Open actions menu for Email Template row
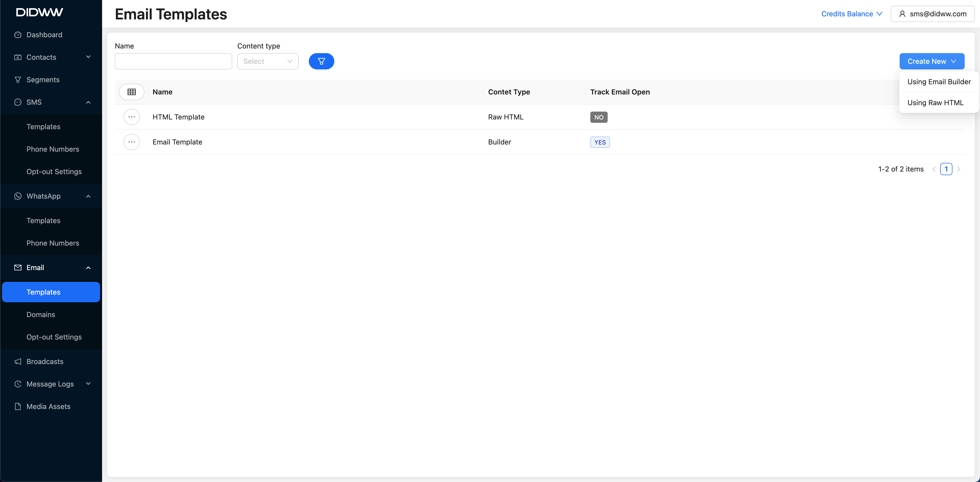The width and height of the screenshot is (980, 482). 132,142
